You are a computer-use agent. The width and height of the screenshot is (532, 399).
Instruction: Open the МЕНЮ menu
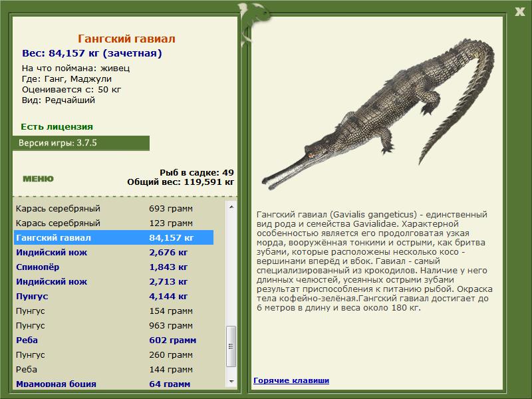[x=38, y=179]
